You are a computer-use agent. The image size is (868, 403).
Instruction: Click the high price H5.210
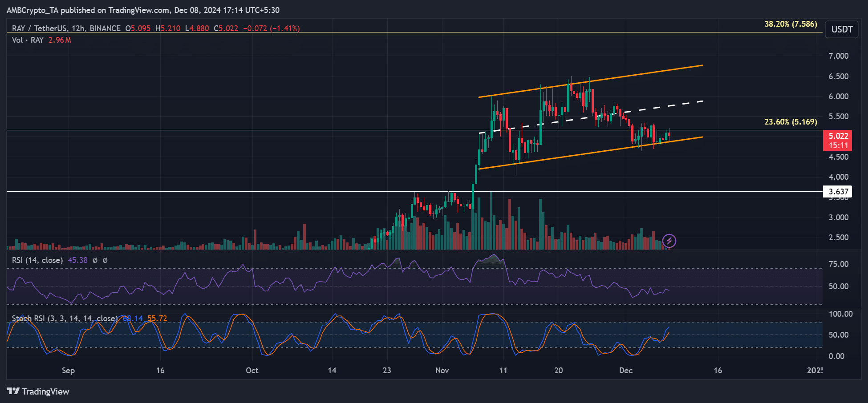[168, 28]
